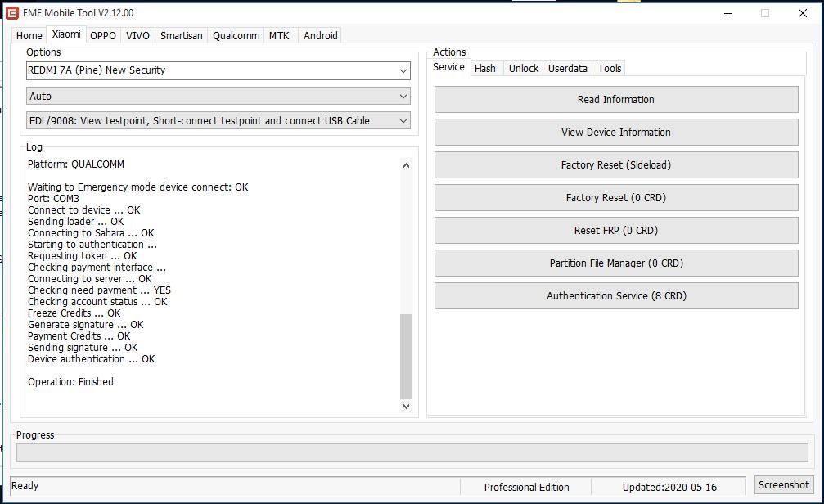The height and width of the screenshot is (504, 824).
Task: Click 'Payment Credits ... OK' log line
Action: pos(79,335)
